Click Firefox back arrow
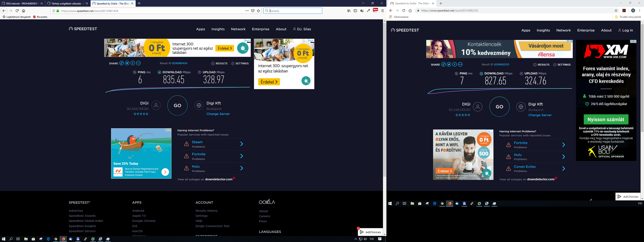 [x=4, y=11]
